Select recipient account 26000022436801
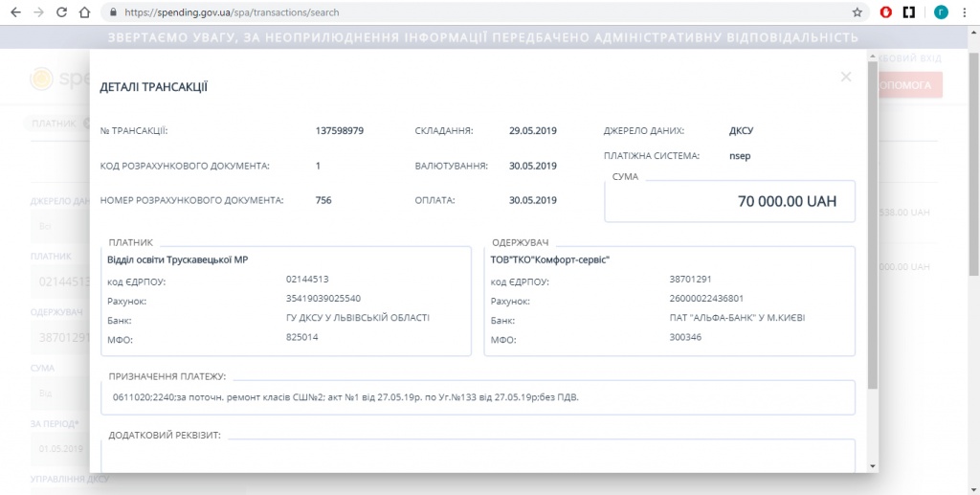Screen dimensions: 980x495 coord(706,299)
